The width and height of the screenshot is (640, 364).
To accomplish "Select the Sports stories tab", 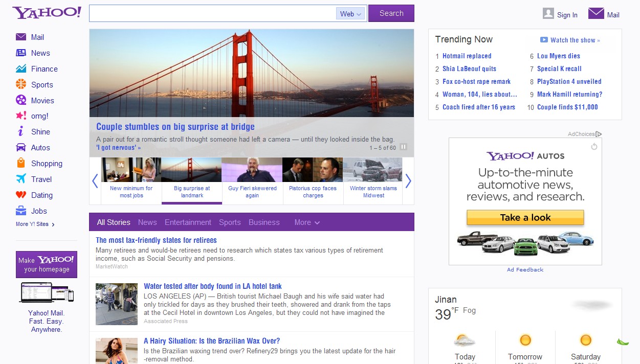I will pyautogui.click(x=230, y=222).
